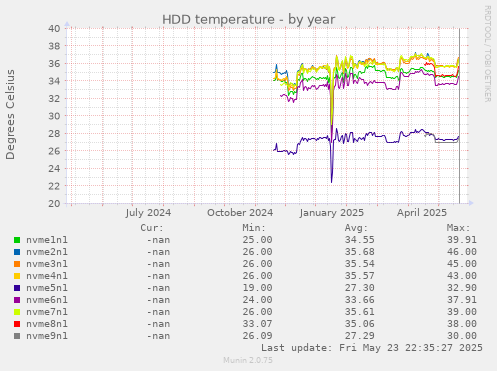Click nvme7n1 avg value 35.61
Image resolution: width=497 pixels, height=371 pixels.
pos(359,312)
